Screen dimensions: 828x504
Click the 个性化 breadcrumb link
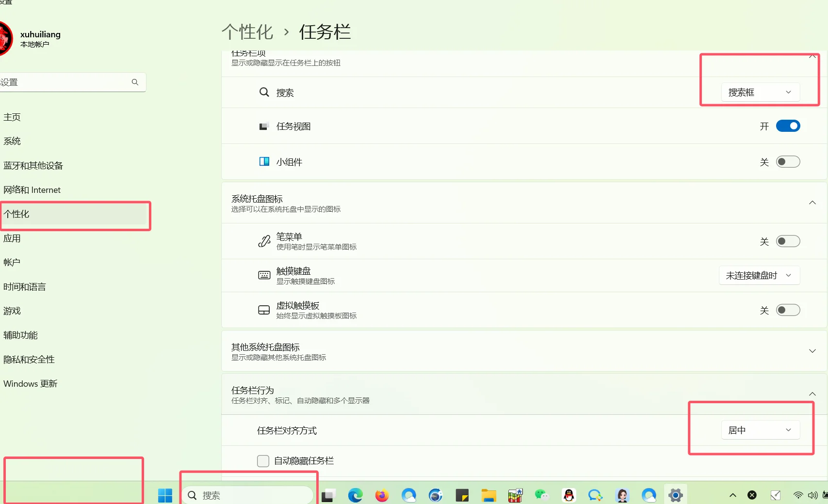(x=247, y=32)
